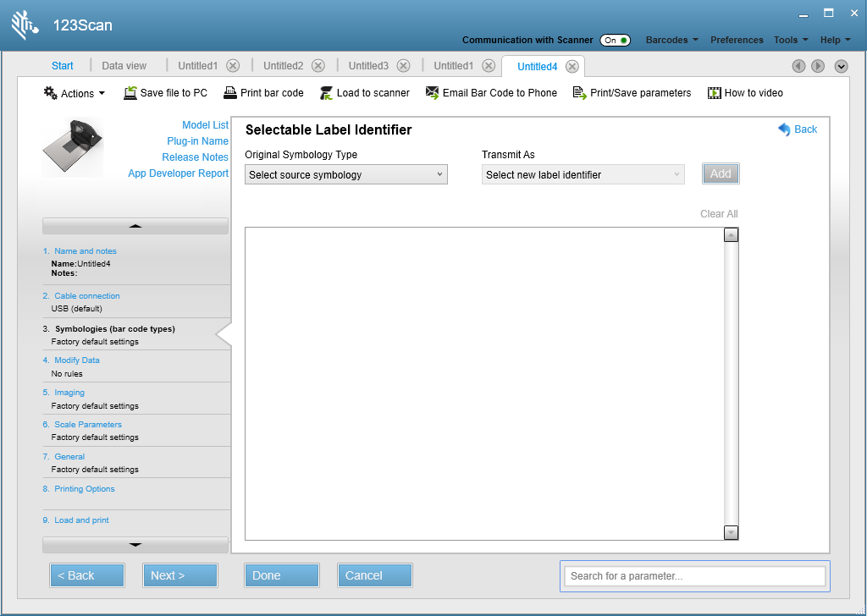Open the Select new label identifier dropdown
The width and height of the screenshot is (867, 616).
coord(583,173)
